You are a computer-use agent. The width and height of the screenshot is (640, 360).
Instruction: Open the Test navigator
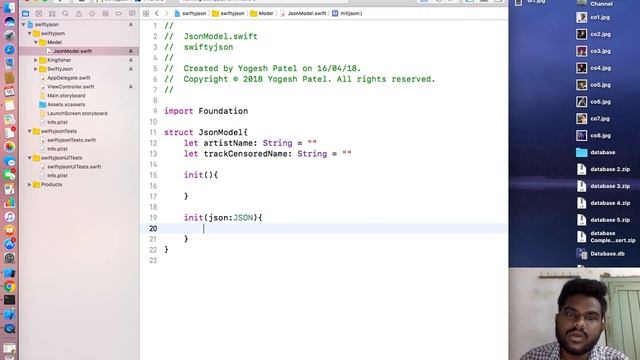click(x=92, y=13)
